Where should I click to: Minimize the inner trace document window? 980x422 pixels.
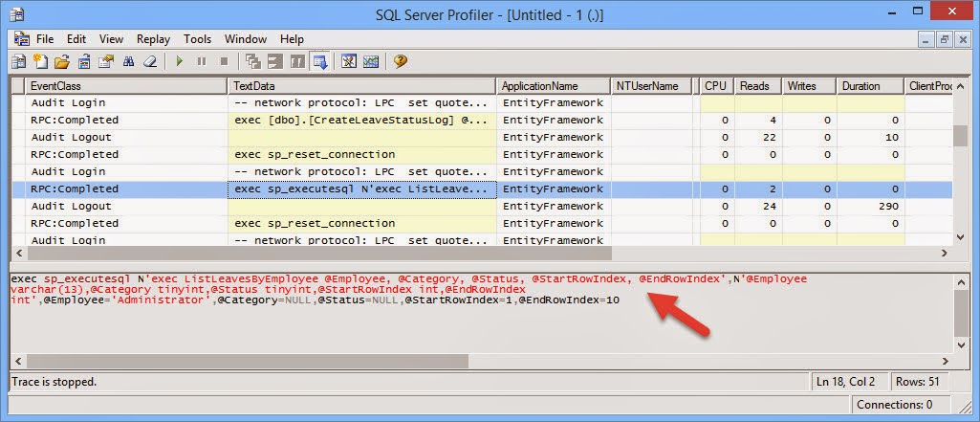[x=926, y=39]
